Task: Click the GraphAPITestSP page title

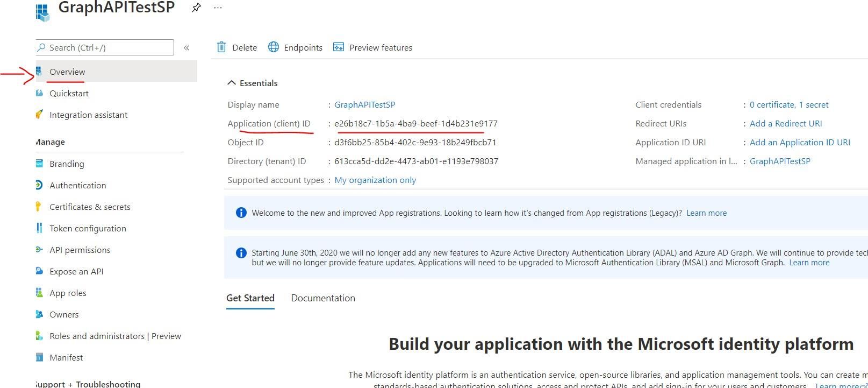Action: pos(117,8)
